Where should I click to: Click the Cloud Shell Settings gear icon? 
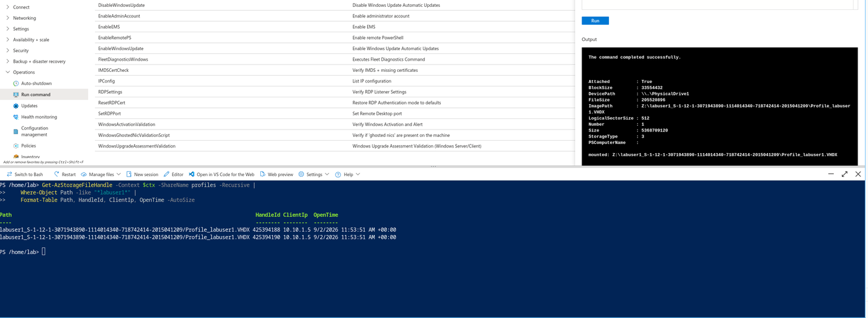[x=301, y=174]
